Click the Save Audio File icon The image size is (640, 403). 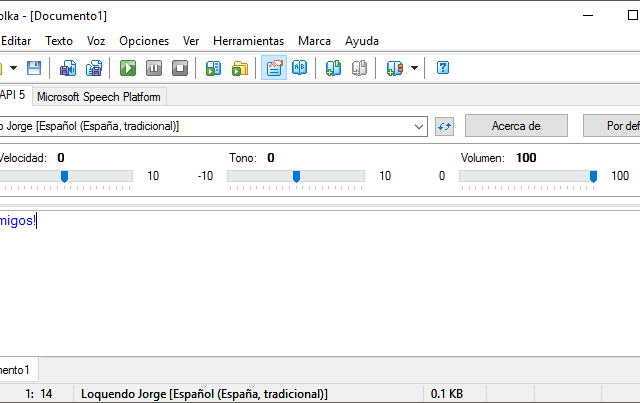coord(68,68)
